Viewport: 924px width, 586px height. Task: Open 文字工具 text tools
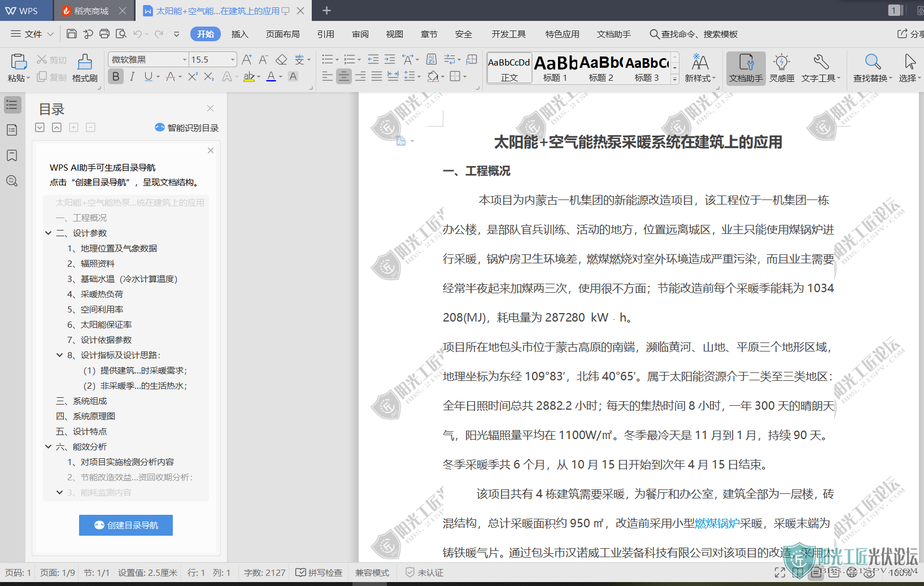[x=821, y=68]
